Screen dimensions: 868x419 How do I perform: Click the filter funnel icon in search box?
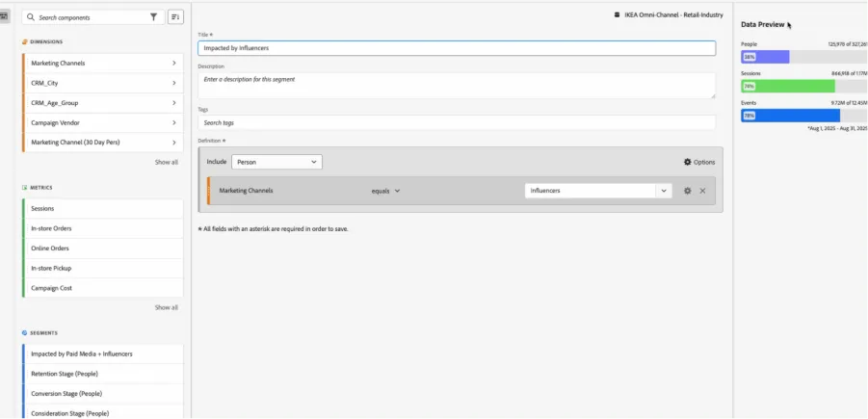[x=153, y=17]
